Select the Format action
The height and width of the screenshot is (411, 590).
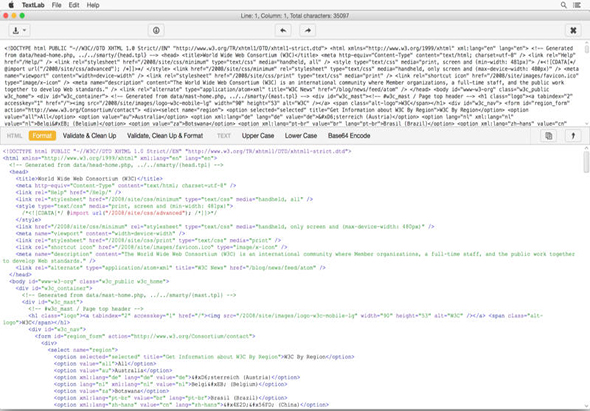(x=42, y=136)
